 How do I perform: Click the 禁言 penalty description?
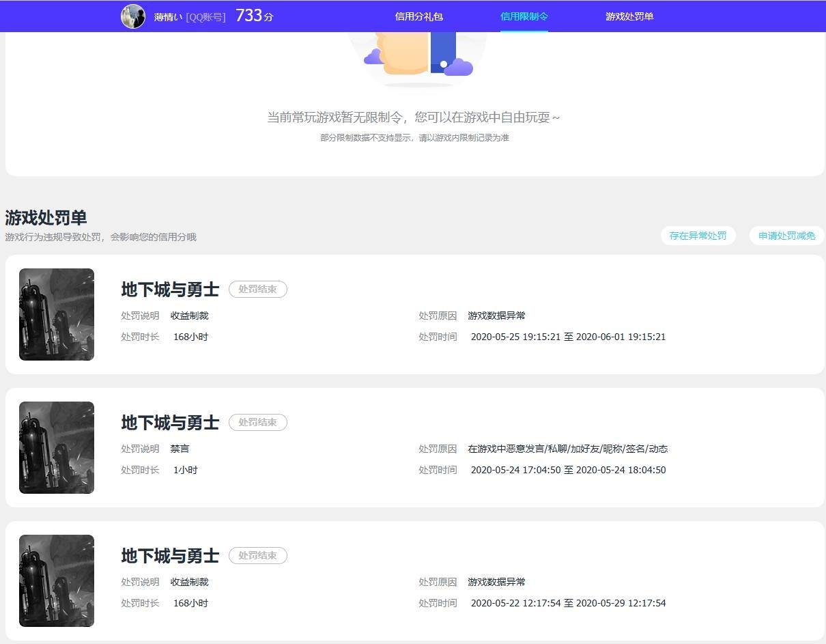(180, 449)
